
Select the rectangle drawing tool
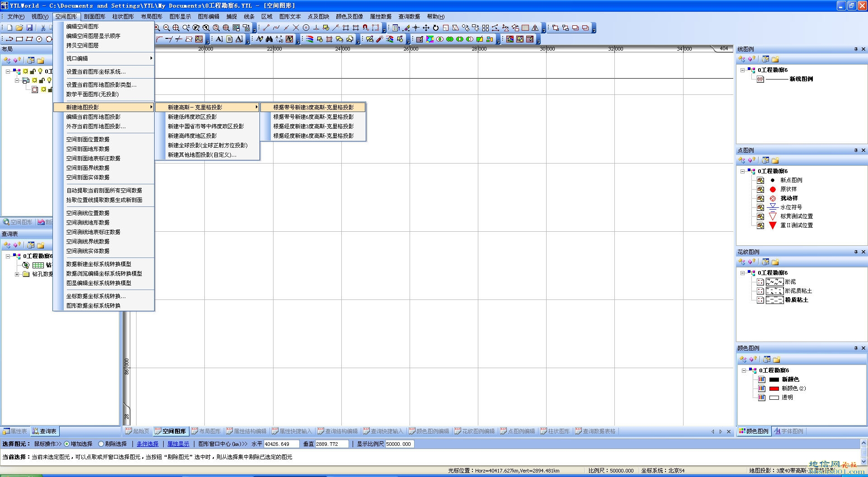(19, 39)
